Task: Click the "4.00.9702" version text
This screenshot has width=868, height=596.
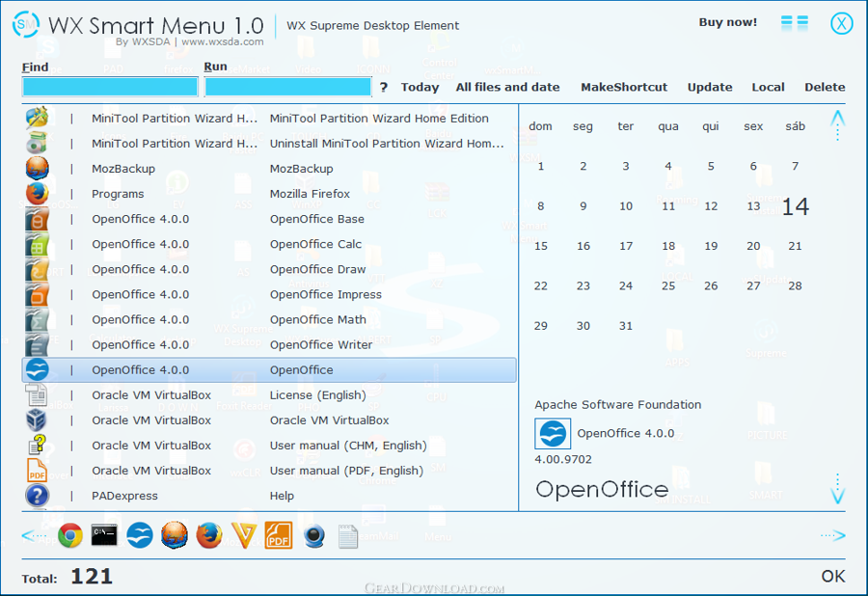Action: point(563,459)
